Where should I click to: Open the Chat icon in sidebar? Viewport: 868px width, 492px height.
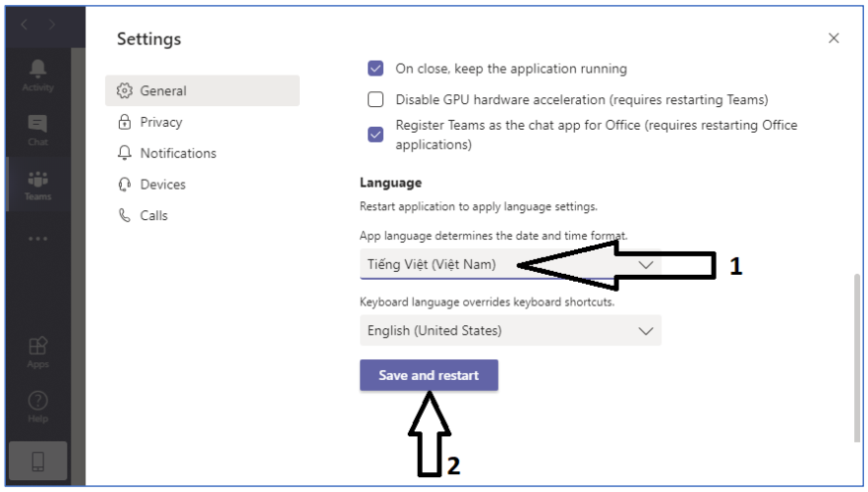point(37,128)
